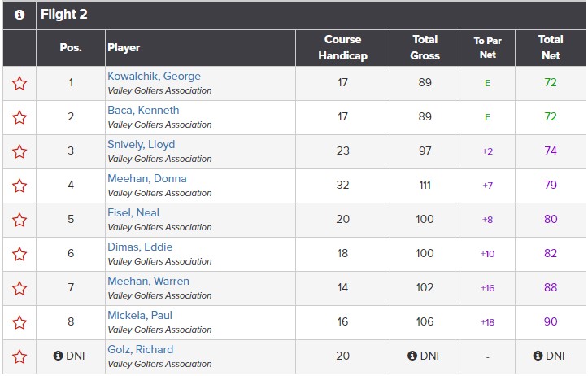Open Kowalchik, George player link
The image size is (588, 376).
(x=155, y=77)
